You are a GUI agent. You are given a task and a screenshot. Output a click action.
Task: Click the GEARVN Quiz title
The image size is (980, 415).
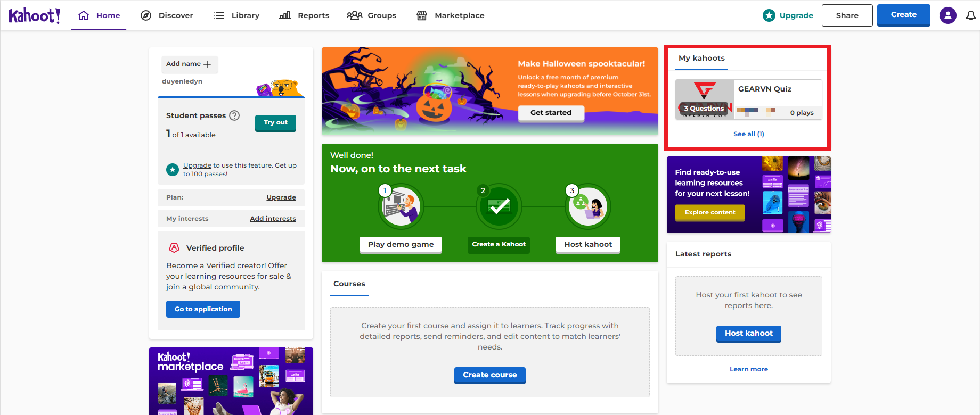coord(764,89)
